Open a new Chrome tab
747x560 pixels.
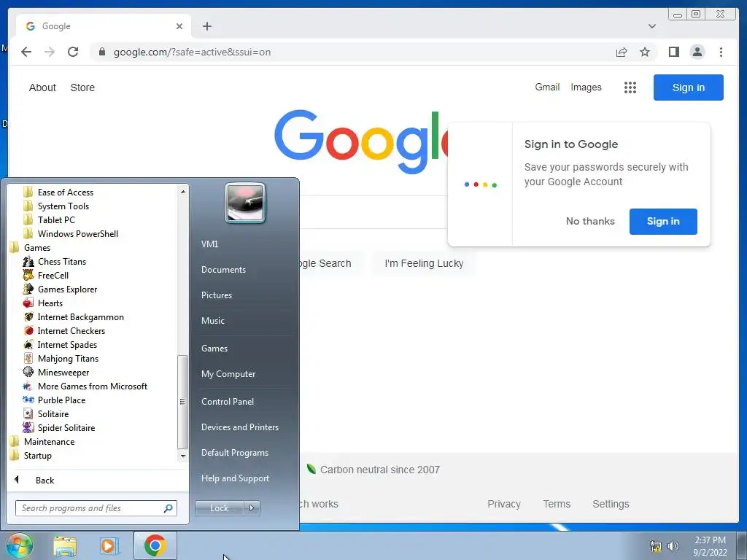(x=206, y=26)
